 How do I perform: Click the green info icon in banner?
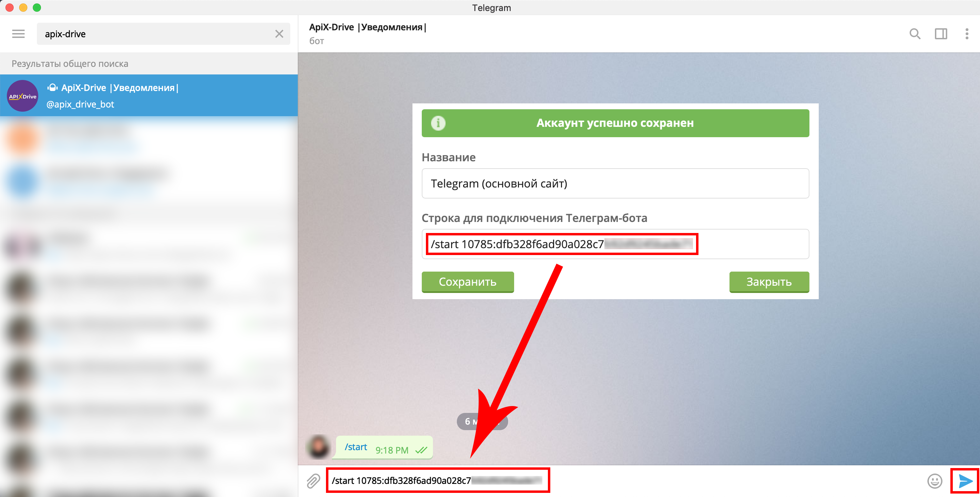[438, 123]
